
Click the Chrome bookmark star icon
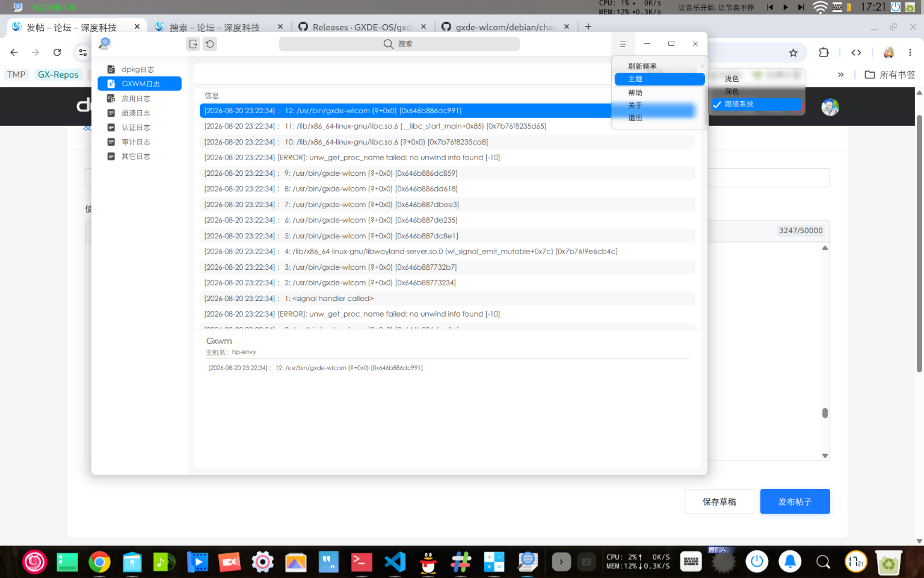coord(793,53)
